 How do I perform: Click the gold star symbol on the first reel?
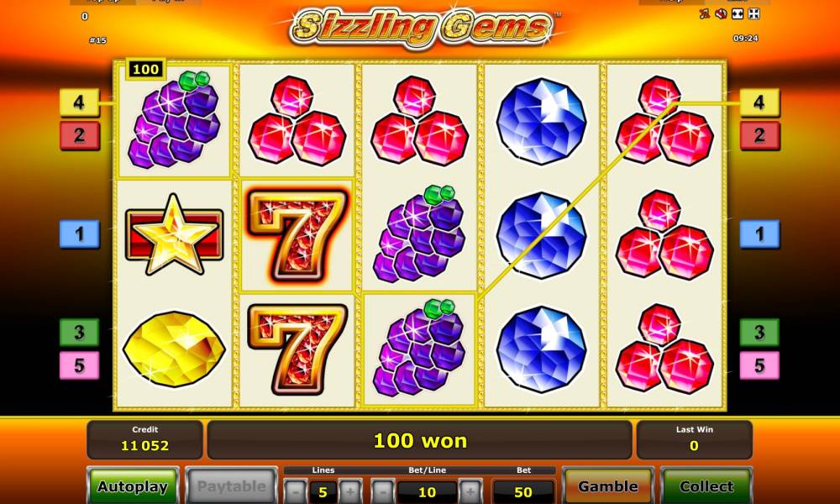(174, 234)
